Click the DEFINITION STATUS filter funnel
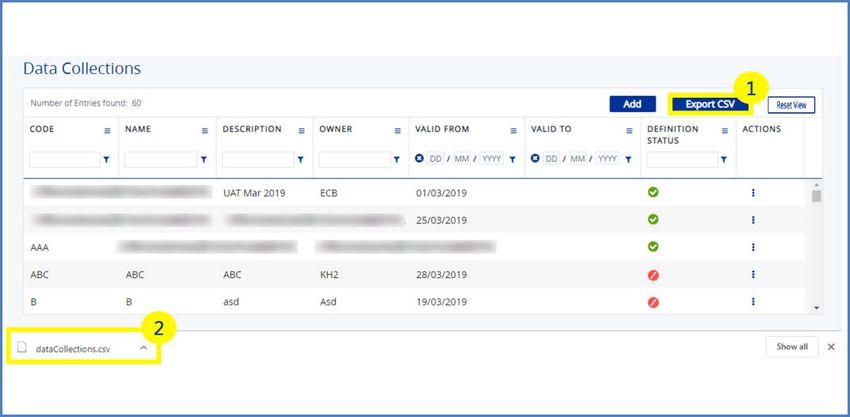 point(724,159)
